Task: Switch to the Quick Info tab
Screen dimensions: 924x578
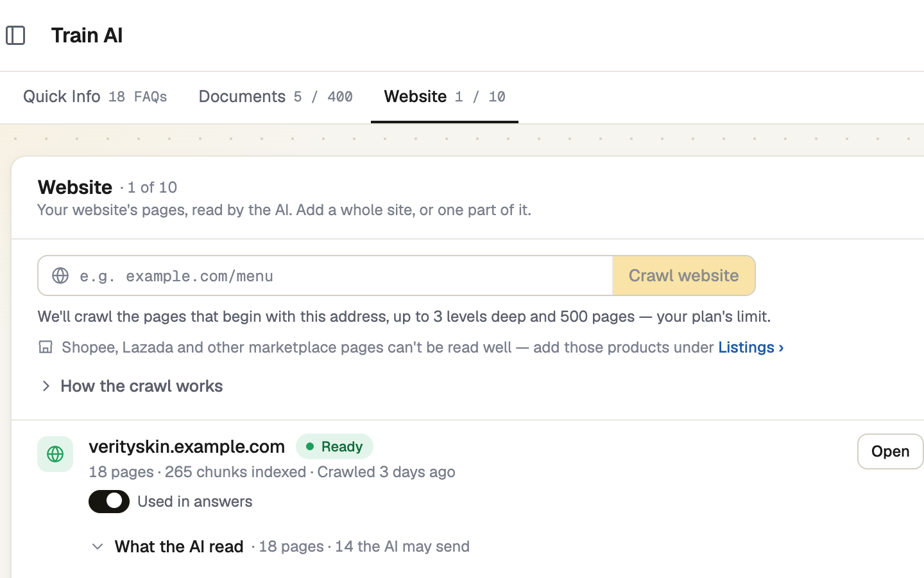Action: pyautogui.click(x=95, y=96)
